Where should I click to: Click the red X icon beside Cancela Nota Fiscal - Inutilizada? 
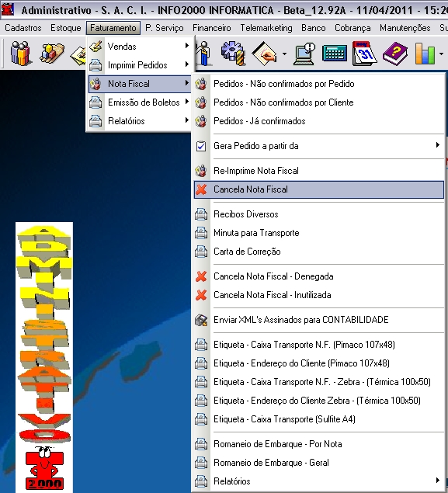tap(201, 295)
